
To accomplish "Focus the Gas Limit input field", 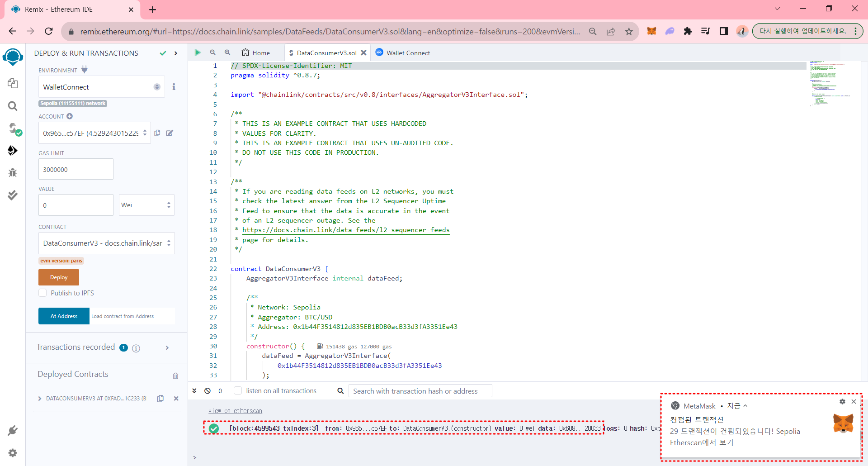I will pyautogui.click(x=76, y=169).
